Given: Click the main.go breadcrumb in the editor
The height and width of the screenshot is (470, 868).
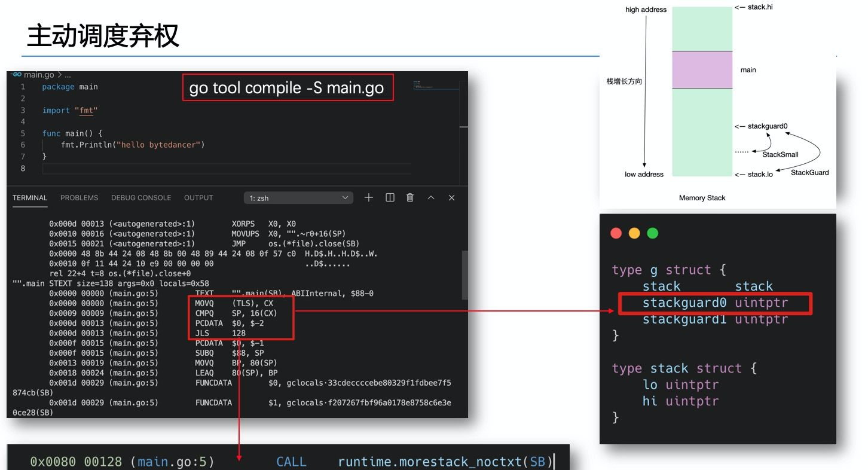Looking at the screenshot, I should (39, 75).
